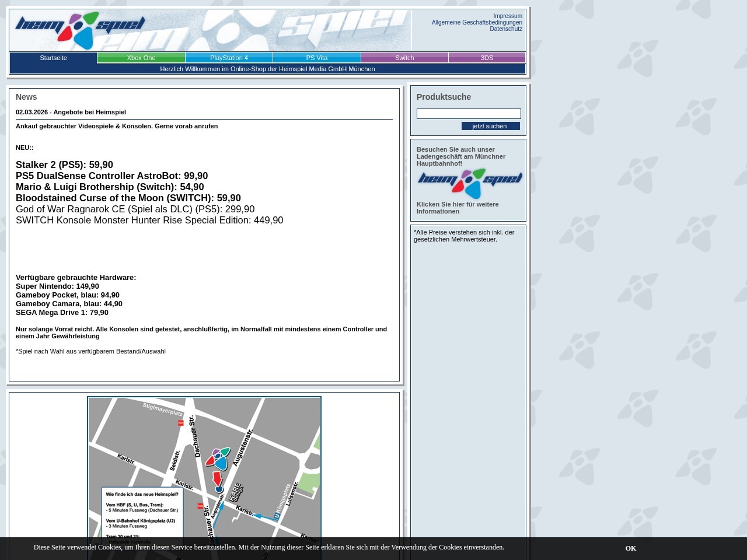The width and height of the screenshot is (747, 560).
Task: Click the jetzt suchen button
Action: tap(490, 126)
